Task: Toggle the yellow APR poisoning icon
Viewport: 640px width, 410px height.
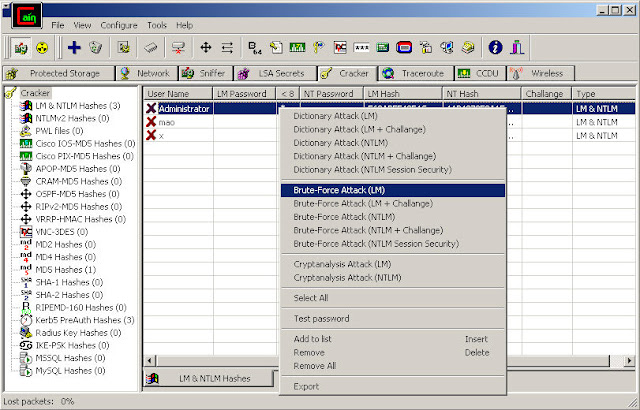Action: pyautogui.click(x=42, y=48)
